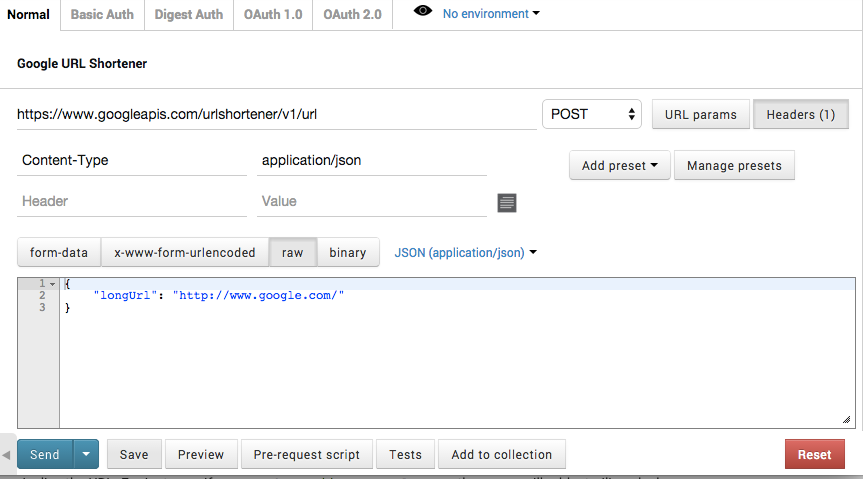This screenshot has width=863, height=479.
Task: Expand the Add preset dropdown
Action: pyautogui.click(x=620, y=165)
